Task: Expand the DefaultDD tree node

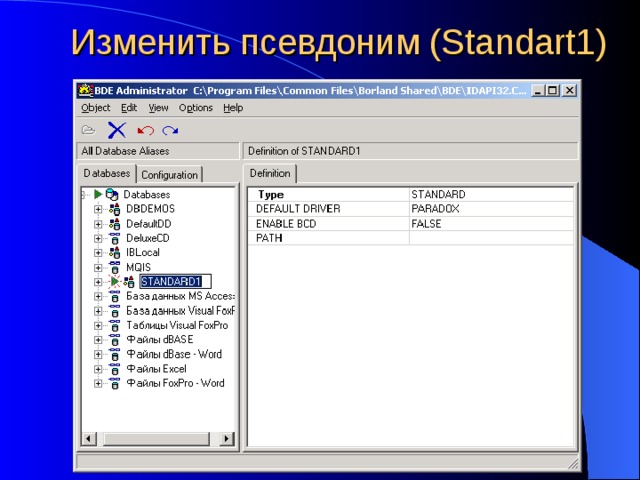Action: (x=98, y=224)
